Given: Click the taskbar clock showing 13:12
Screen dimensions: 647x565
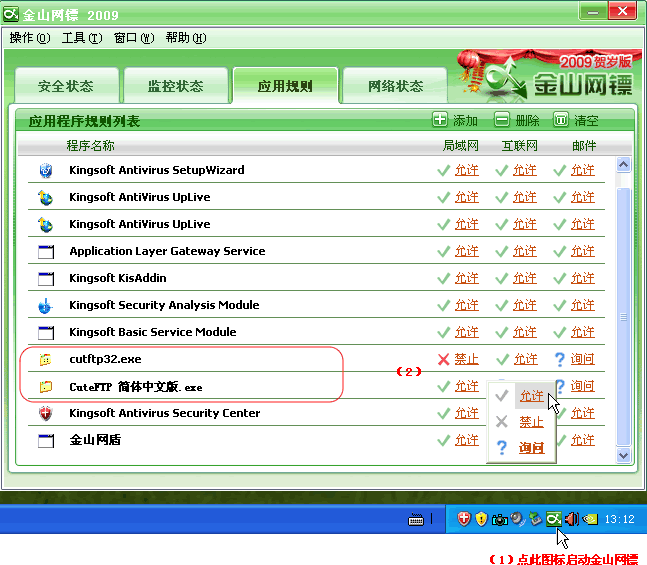Looking at the screenshot, I should click(619, 519).
